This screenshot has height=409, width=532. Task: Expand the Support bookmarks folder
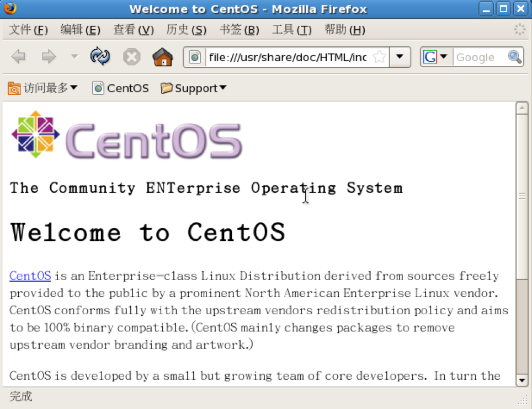click(x=193, y=88)
